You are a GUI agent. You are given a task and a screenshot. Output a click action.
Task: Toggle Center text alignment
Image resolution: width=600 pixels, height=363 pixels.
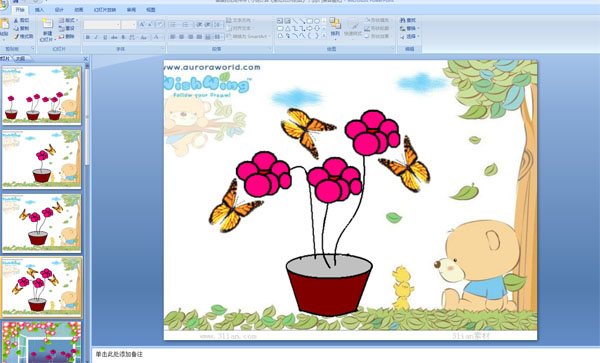[182, 37]
